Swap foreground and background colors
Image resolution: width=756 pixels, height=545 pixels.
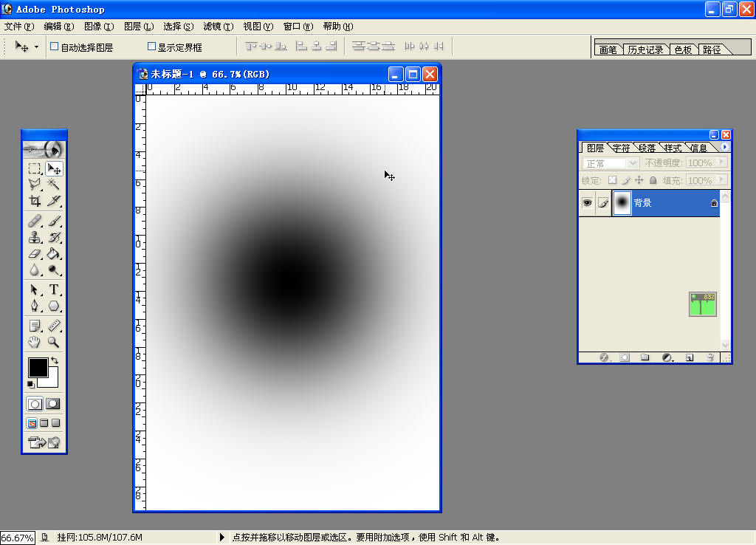coord(55,360)
